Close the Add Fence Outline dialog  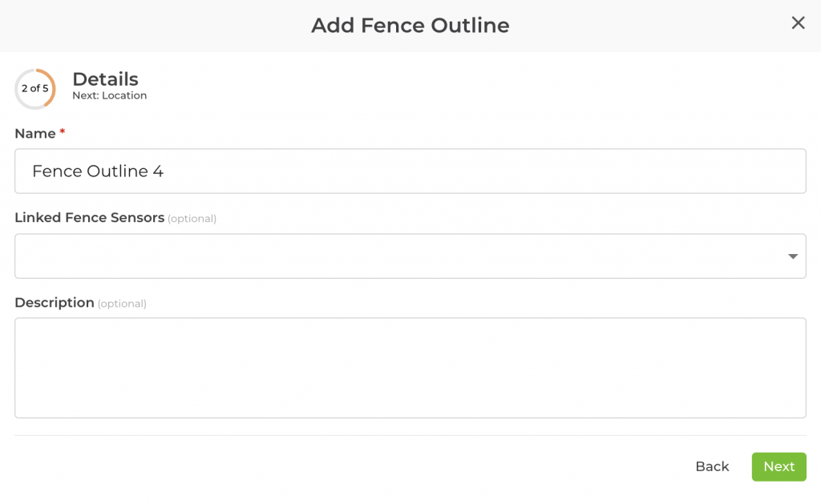[798, 23]
